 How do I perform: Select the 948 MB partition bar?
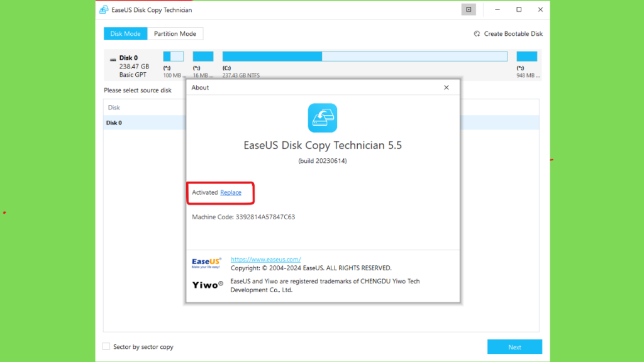527,56
